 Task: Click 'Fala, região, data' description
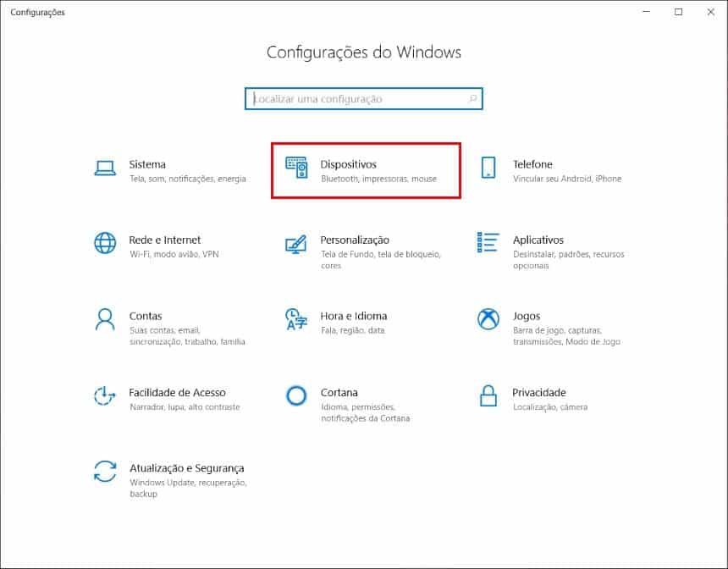[352, 330]
